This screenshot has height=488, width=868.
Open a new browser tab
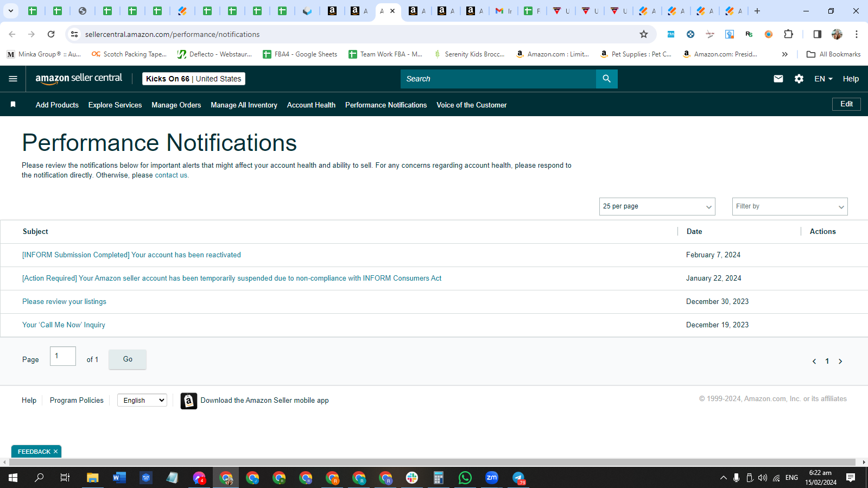coord(757,11)
